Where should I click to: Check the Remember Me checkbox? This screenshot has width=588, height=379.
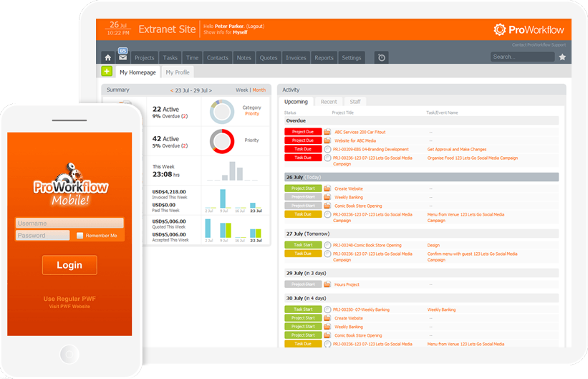pyautogui.click(x=80, y=236)
